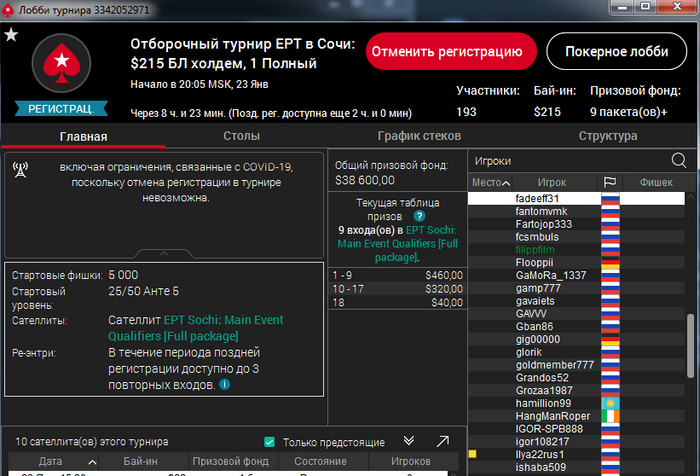This screenshot has height=476, width=700.
Task: Expand satellites list with double chevron
Action: (x=408, y=441)
